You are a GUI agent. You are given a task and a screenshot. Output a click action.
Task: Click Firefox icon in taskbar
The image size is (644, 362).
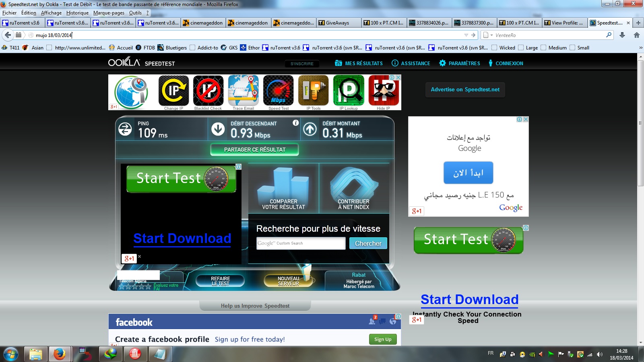60,354
